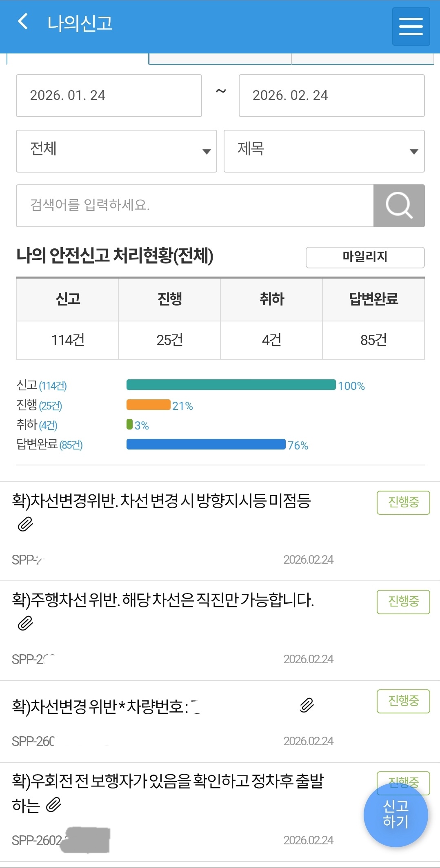Tap paperclip on 우회전 보행자 report
This screenshot has height=868, width=440.
pos(53,805)
